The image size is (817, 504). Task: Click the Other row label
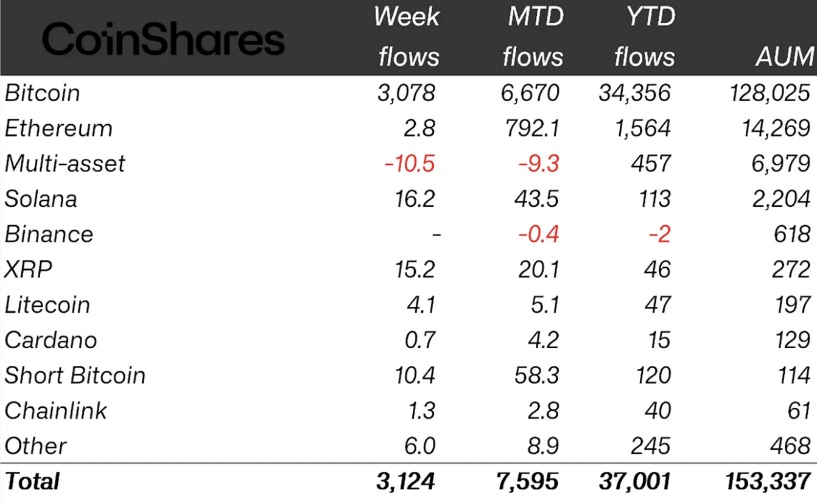click(x=35, y=446)
